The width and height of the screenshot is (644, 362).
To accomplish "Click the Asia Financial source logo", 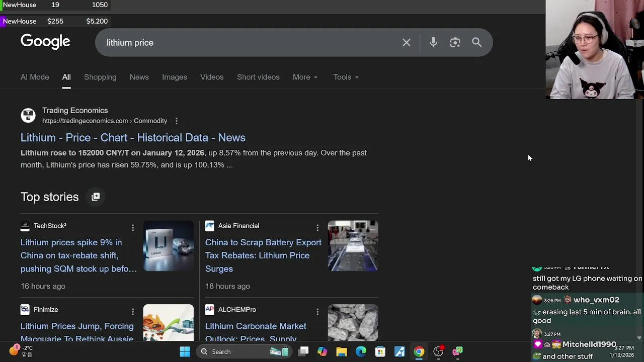I will point(210,226).
